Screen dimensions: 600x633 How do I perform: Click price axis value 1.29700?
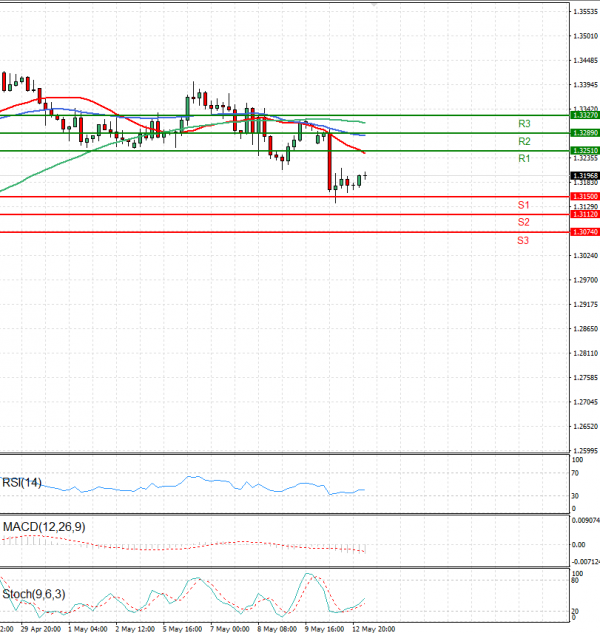point(586,280)
